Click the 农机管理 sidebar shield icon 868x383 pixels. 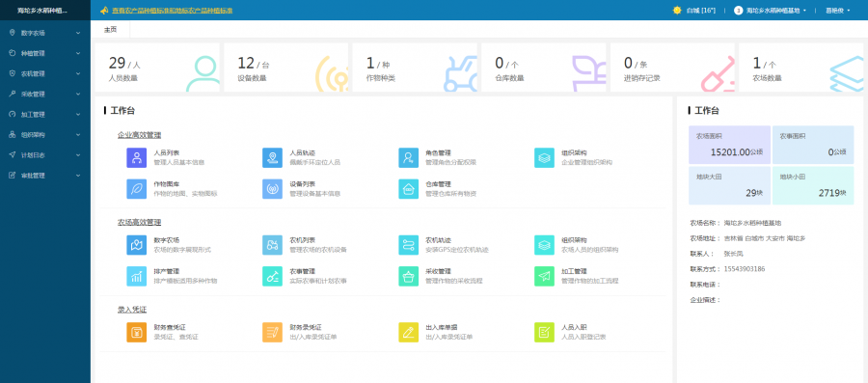point(13,73)
